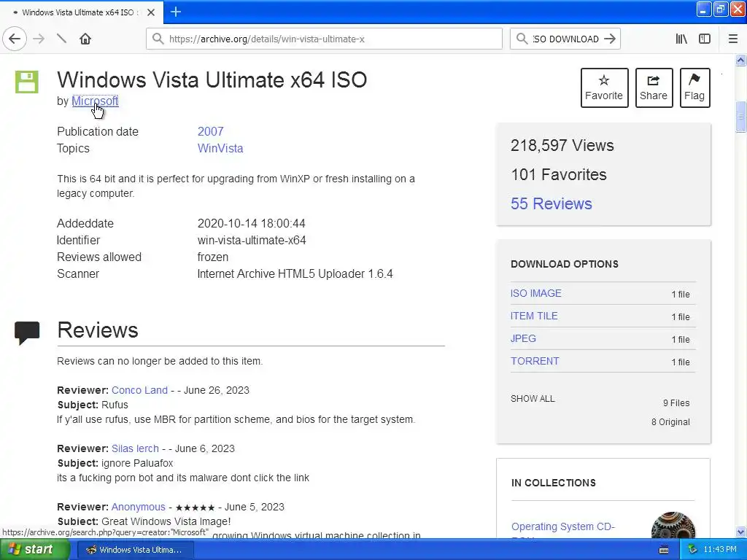Flag this item with the Flag button
Image resolution: width=747 pixels, height=560 pixels.
pyautogui.click(x=694, y=87)
